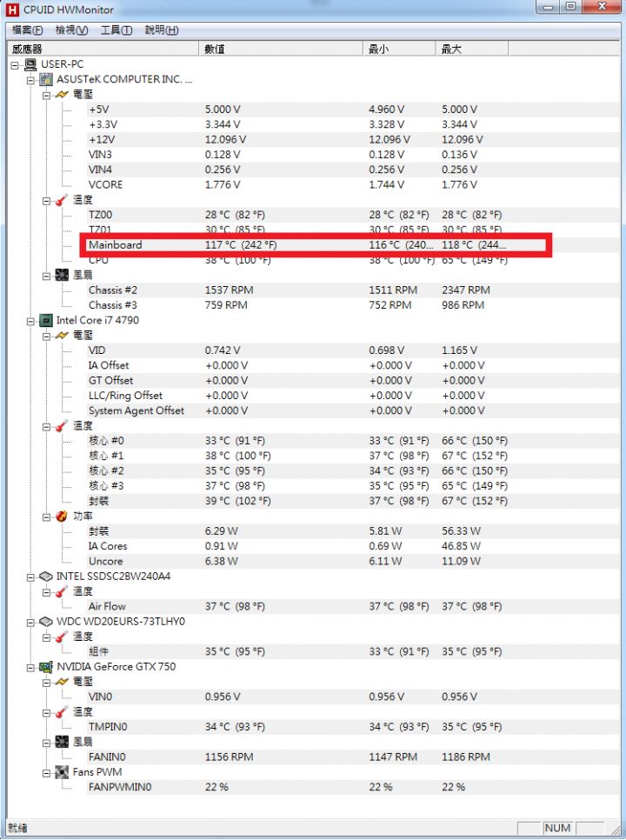
Task: Collapse the ASUSTeK 風扇 fans group
Action: tap(46, 276)
